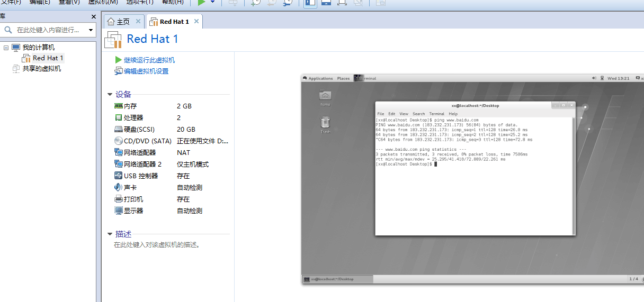Open the snapshot manager wrench icon

tap(287, 3)
